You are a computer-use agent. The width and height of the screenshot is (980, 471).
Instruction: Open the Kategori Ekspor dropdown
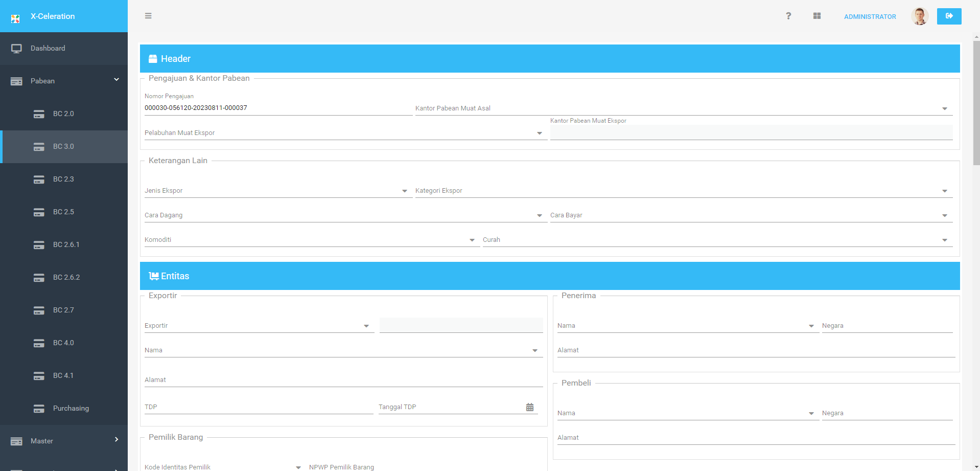click(x=684, y=191)
